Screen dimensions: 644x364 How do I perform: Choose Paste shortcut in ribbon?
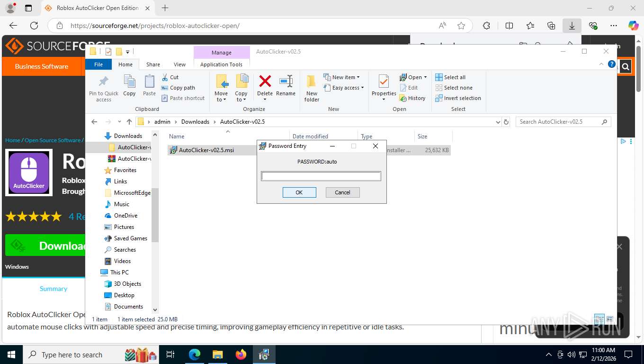tap(183, 98)
